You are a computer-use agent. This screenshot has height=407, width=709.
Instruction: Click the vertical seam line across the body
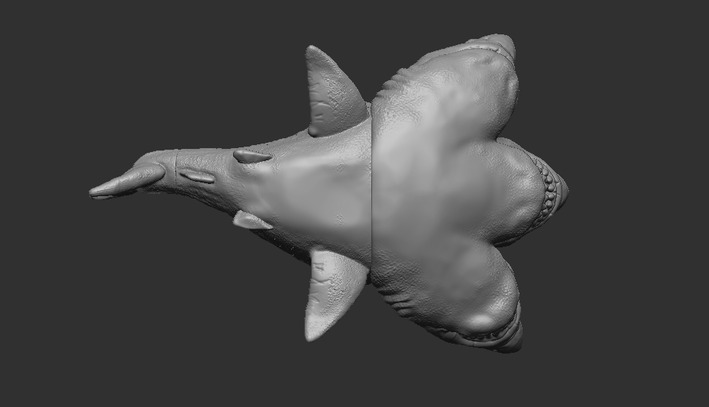point(372,190)
